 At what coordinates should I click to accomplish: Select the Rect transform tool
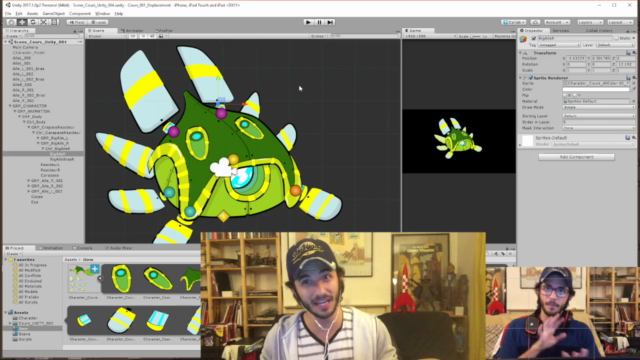tap(54, 22)
